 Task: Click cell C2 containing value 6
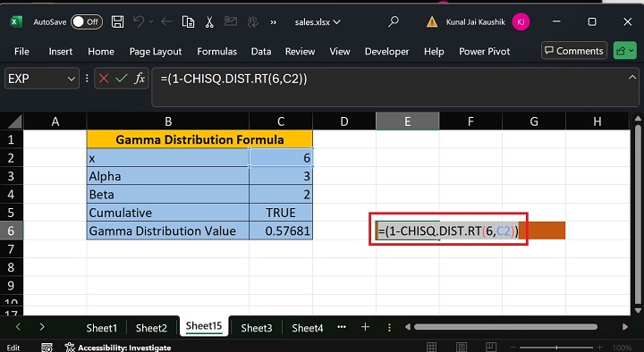281,158
